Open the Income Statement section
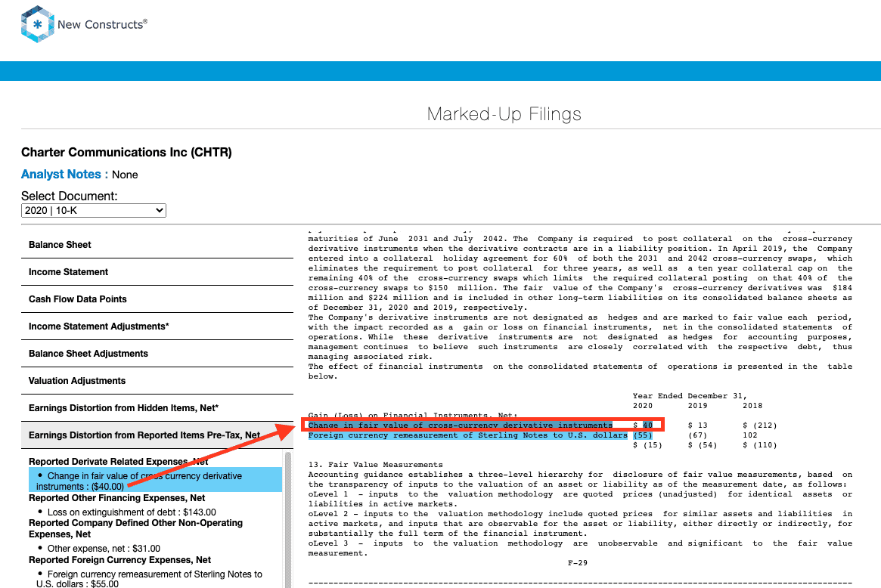The width and height of the screenshot is (881, 588). 157,272
